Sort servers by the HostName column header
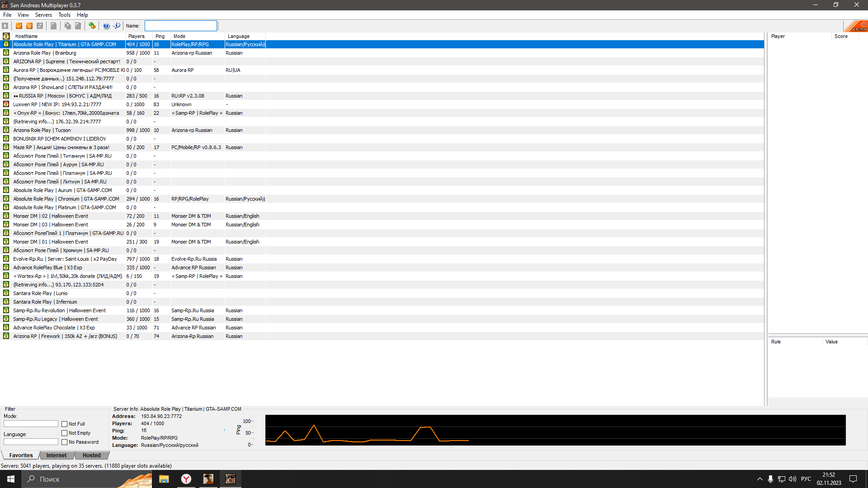The image size is (868, 488). click(68, 36)
